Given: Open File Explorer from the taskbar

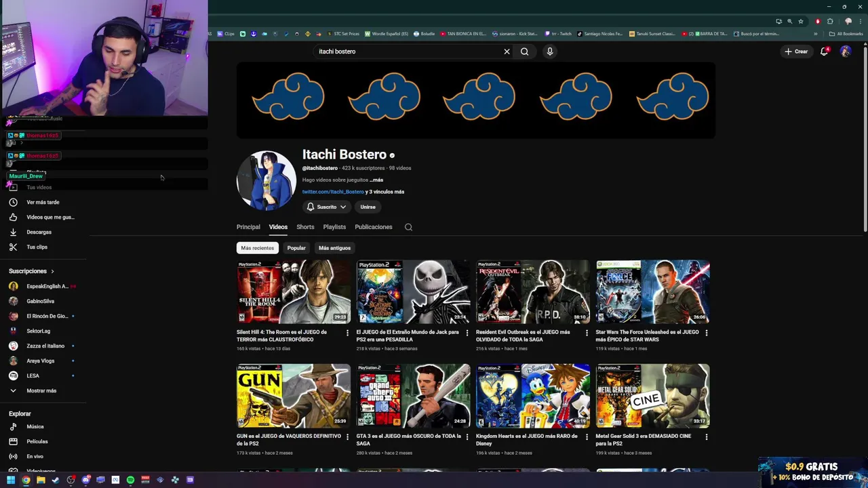Looking at the screenshot, I should pos(41,480).
